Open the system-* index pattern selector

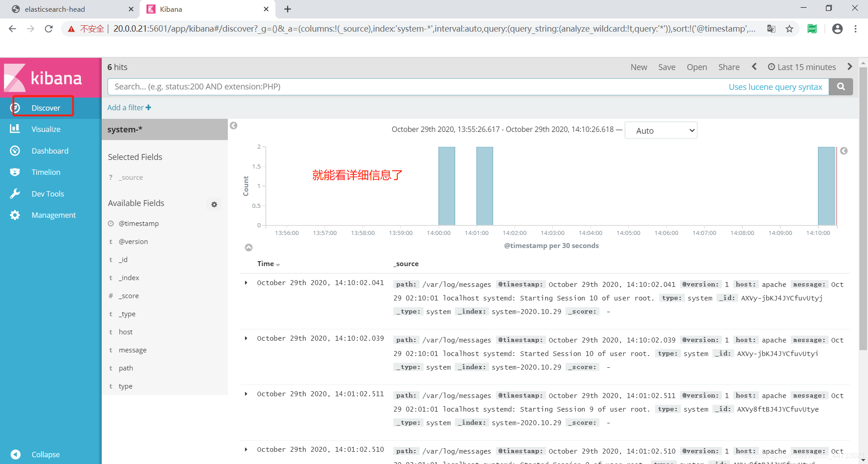point(165,129)
